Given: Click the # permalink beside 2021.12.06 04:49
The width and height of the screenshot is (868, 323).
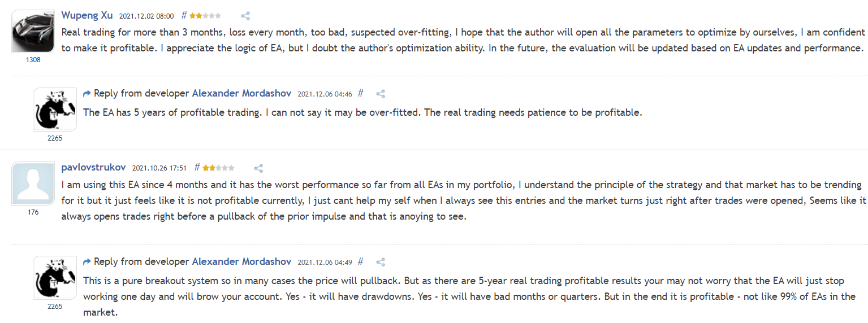Looking at the screenshot, I should pyautogui.click(x=361, y=261).
